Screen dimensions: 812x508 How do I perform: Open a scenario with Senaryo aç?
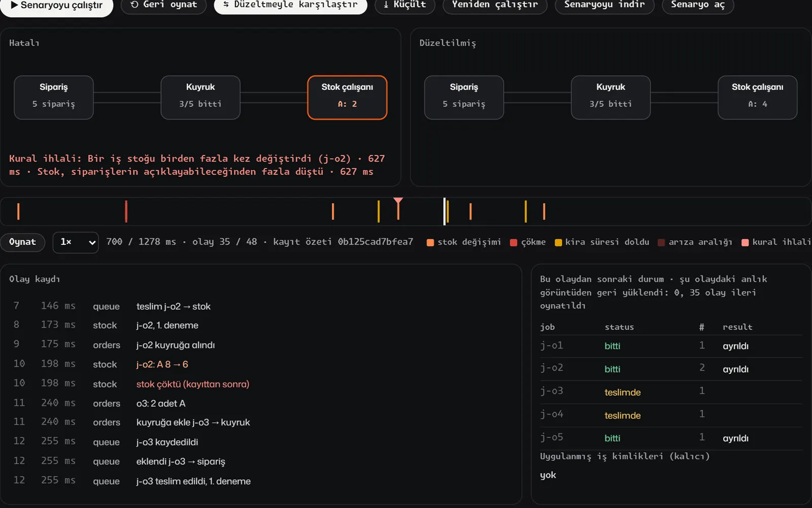coord(698,5)
